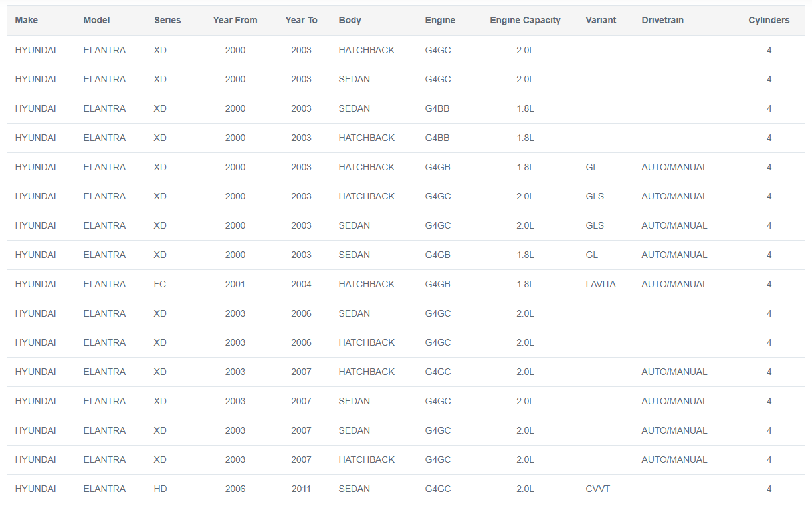Click AUTO/MANUAL in the GLS SEDAN row
Image resolution: width=812 pixels, height=524 pixels.
(674, 225)
